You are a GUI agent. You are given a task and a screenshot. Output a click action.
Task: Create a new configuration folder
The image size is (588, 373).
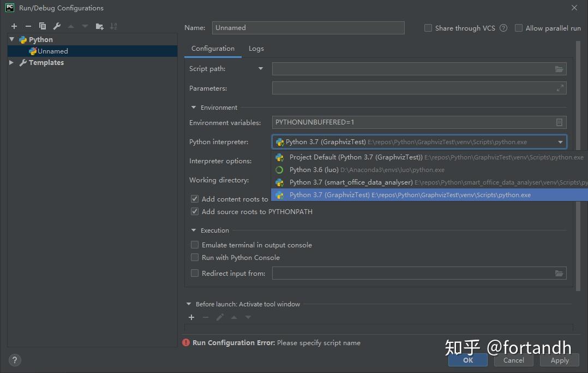pos(99,26)
